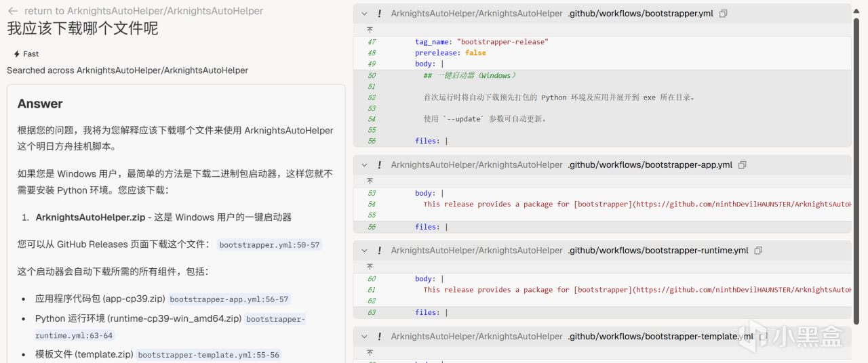Click line 53 'body: |' in bootstrapper-app.yml panel
This screenshot has height=363, width=868.
pos(430,193)
